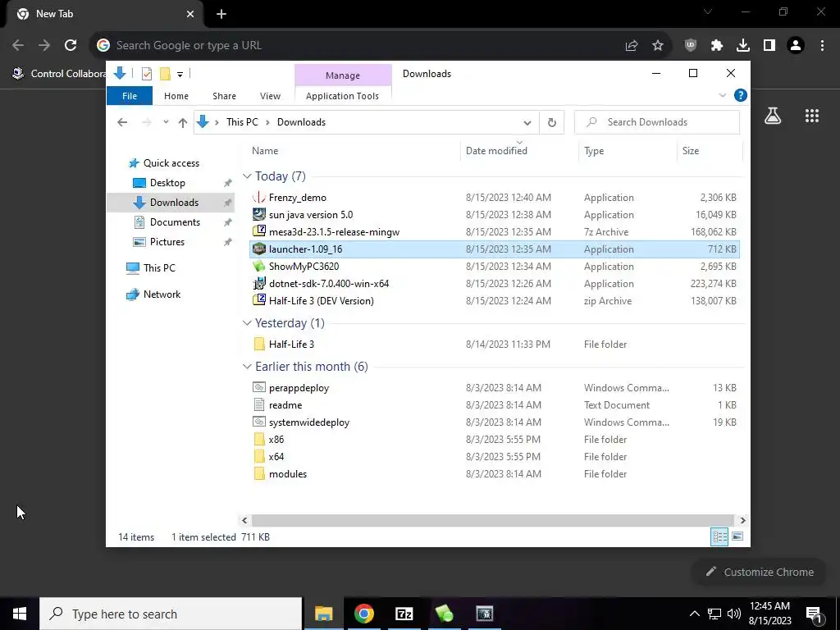This screenshot has height=630, width=840.
Task: Select the sun java version 5.0 file icon
Action: (259, 215)
